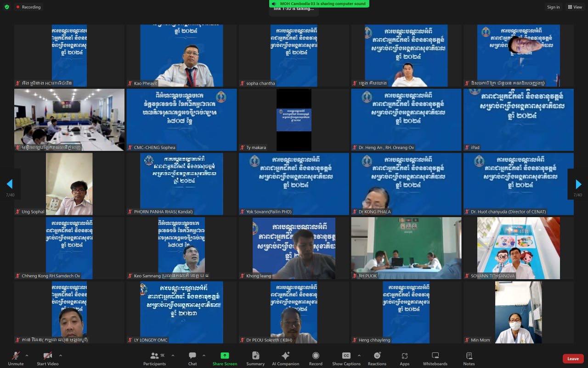Viewport: 588px width, 368px height.
Task: Open the Participants panel
Action: point(154,356)
